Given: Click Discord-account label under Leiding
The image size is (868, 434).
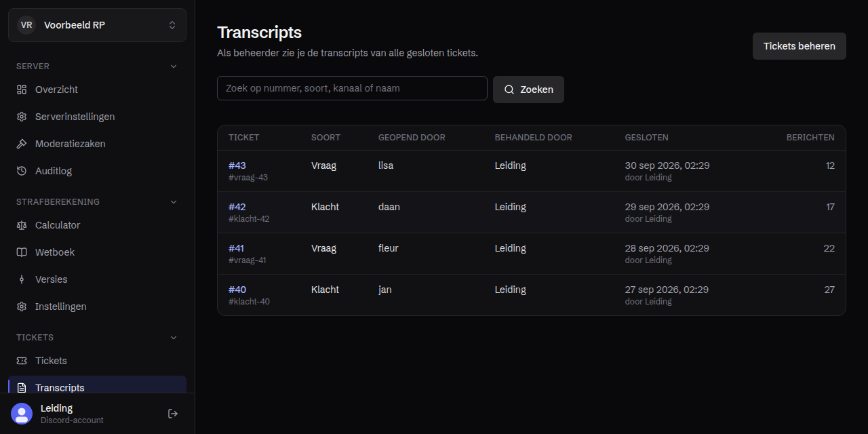Looking at the screenshot, I should tap(72, 420).
